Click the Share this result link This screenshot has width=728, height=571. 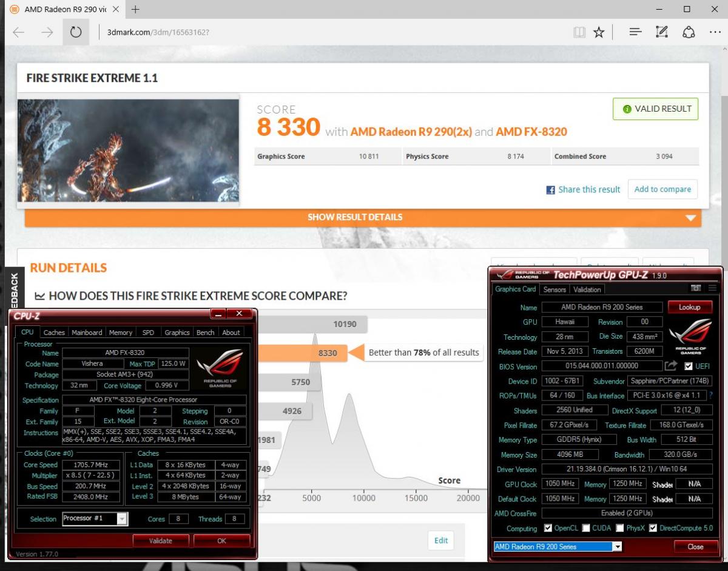coord(589,189)
